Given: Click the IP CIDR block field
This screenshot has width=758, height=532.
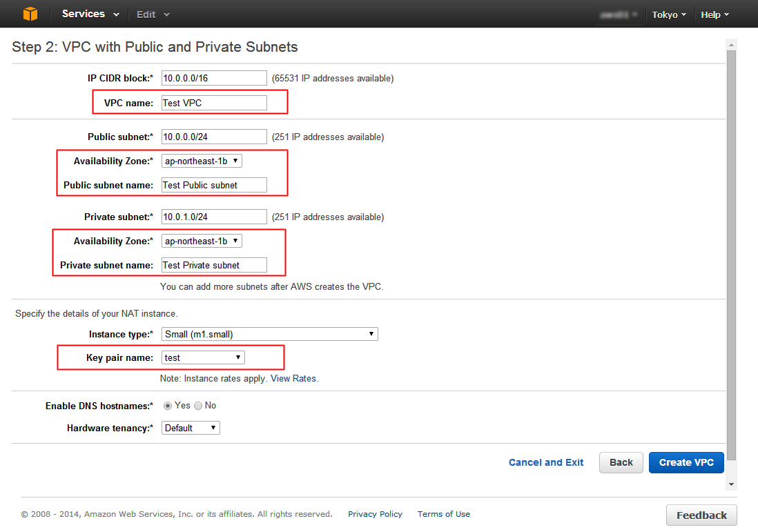Looking at the screenshot, I should click(x=214, y=78).
